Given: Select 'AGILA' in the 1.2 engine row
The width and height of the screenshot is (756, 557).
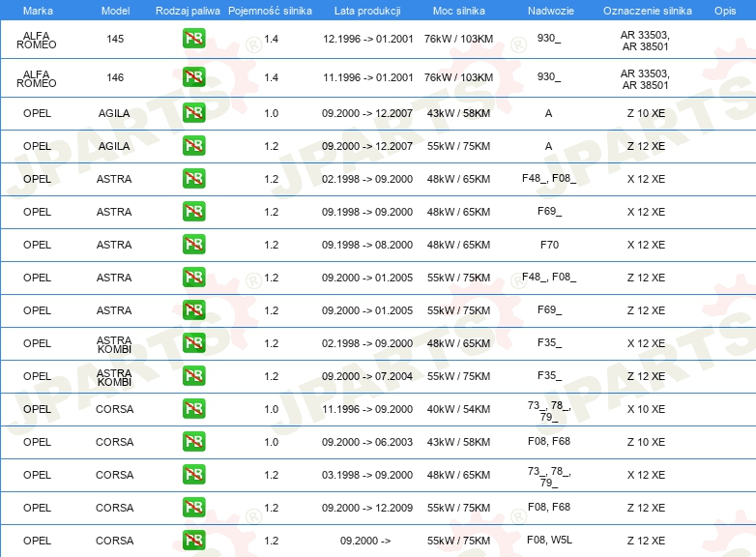Looking at the screenshot, I should pyautogui.click(x=114, y=146).
